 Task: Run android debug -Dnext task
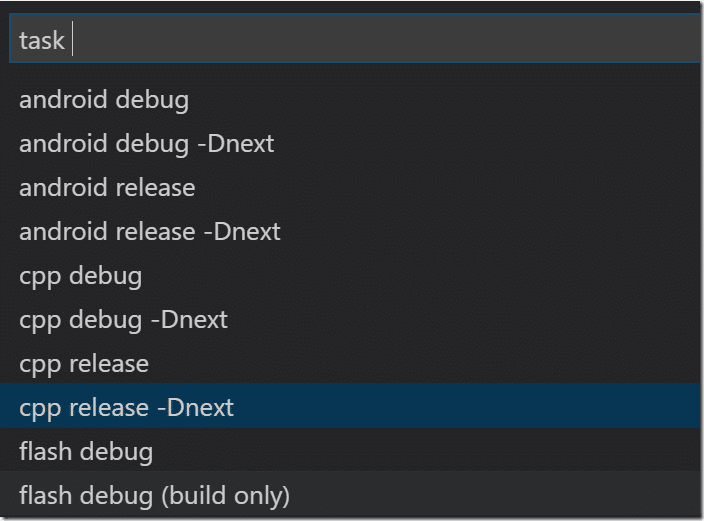tap(350, 143)
